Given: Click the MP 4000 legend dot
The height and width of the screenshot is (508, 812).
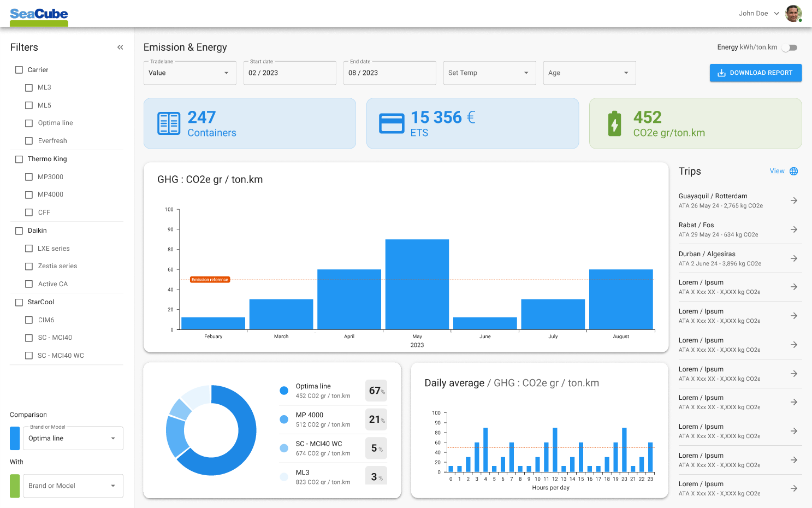Looking at the screenshot, I should [x=284, y=420].
